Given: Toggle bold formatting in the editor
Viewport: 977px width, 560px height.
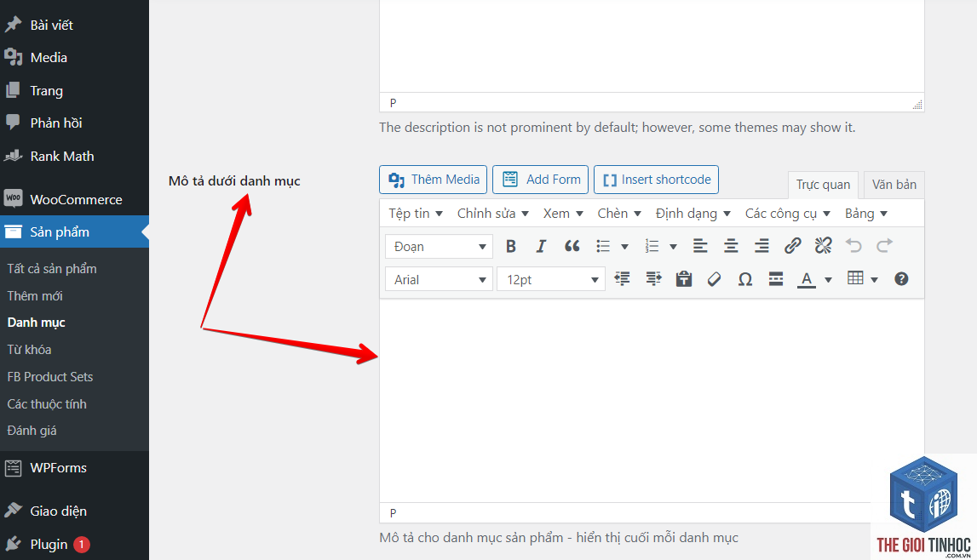Looking at the screenshot, I should tap(511, 247).
